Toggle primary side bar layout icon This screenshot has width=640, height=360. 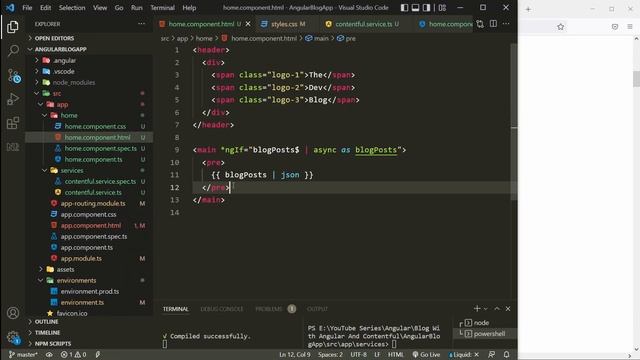[x=404, y=8]
